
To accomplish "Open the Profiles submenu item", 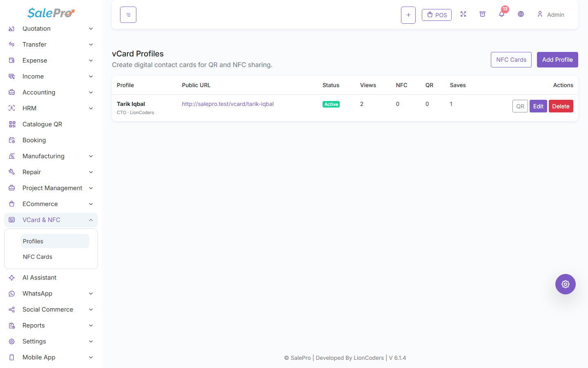I will tap(55, 241).
